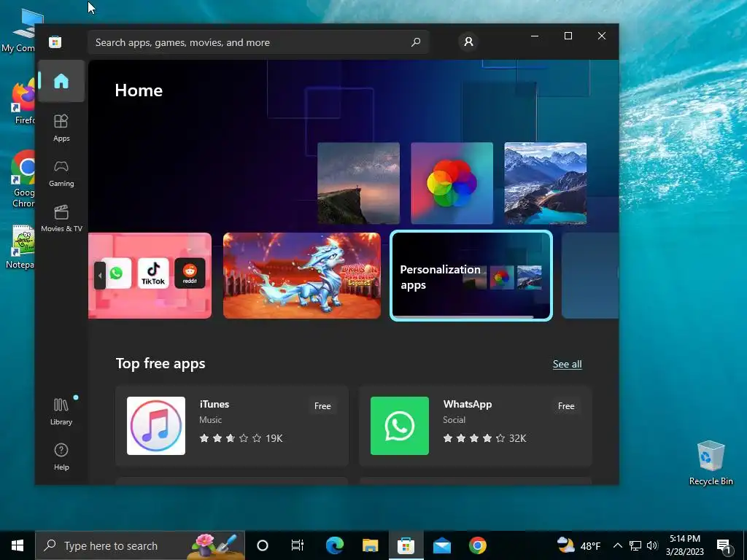Screen dimensions: 747x560
Task: Open the iTunes app icon
Action: pyautogui.click(x=156, y=426)
